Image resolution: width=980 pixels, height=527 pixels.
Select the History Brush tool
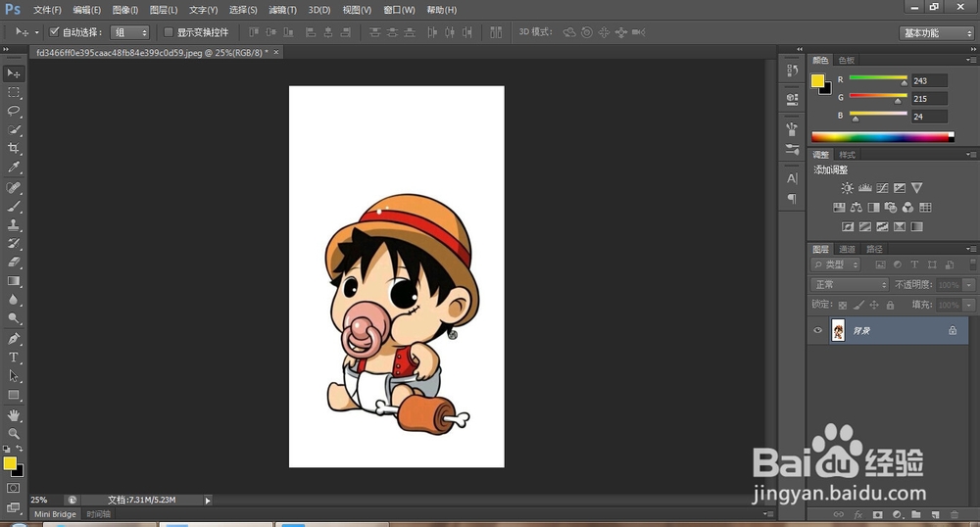13,244
